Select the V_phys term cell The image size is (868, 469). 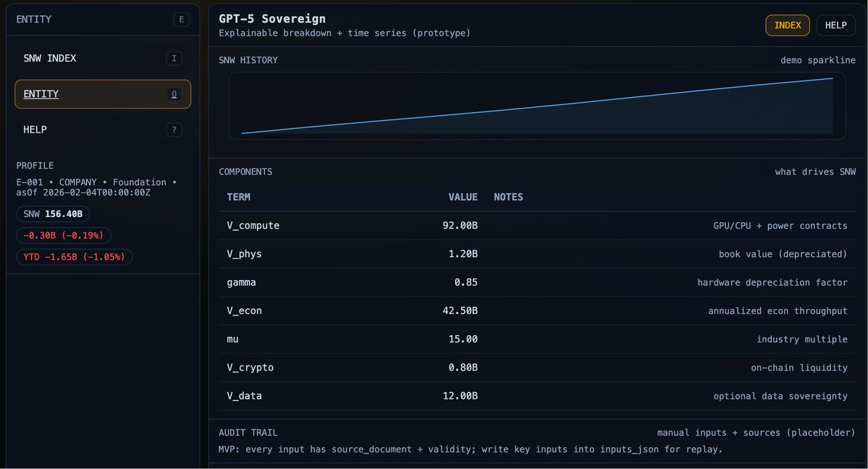[244, 254]
